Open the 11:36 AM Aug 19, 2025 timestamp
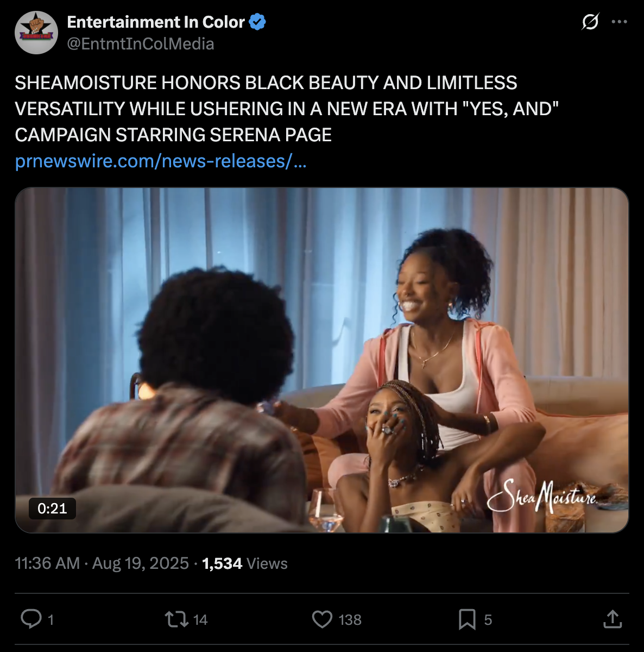 102,563
